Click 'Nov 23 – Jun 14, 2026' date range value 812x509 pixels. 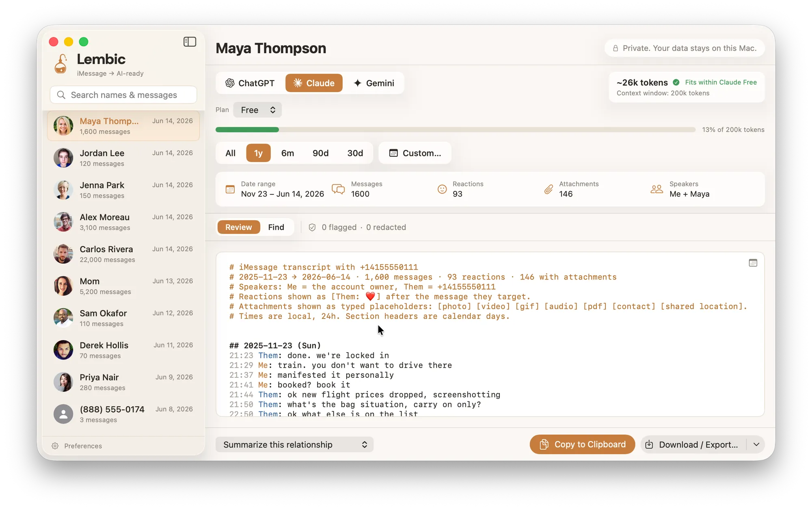point(283,194)
